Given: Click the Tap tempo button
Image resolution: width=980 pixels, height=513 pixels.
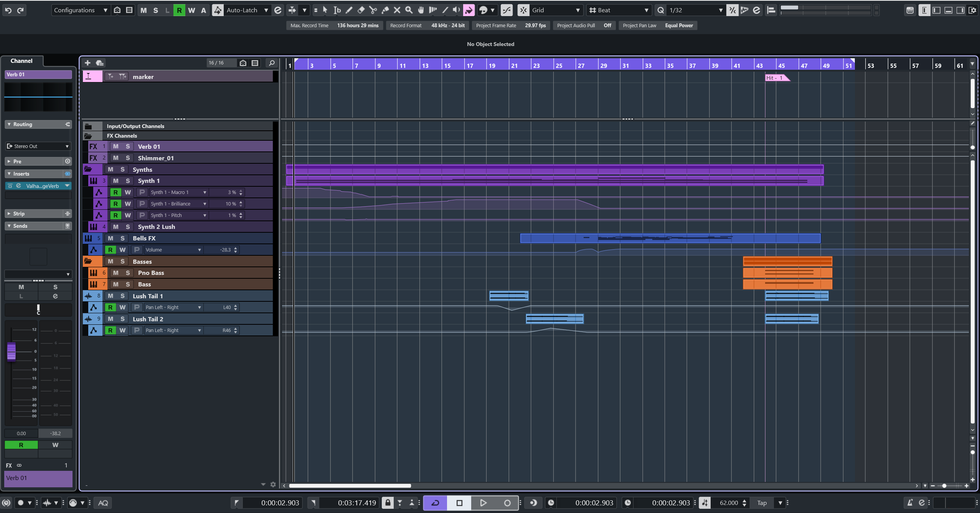Looking at the screenshot, I should tap(762, 503).
